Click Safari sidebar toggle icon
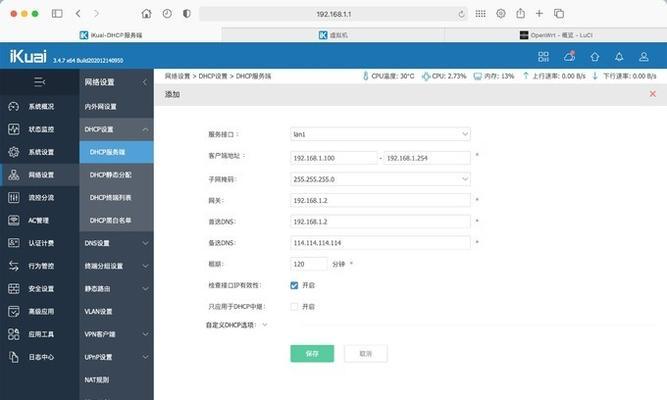 pos(57,14)
